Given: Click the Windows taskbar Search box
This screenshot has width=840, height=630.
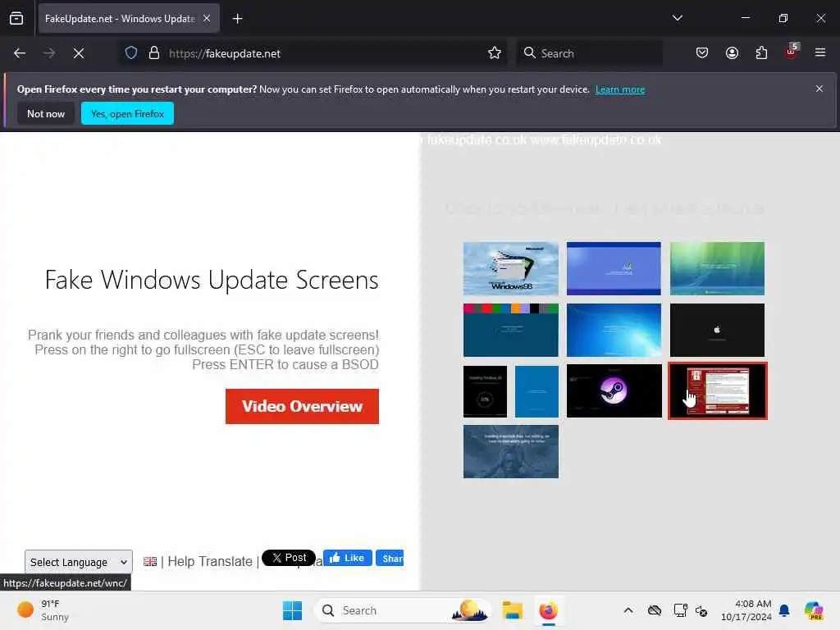Looking at the screenshot, I should [x=403, y=610].
